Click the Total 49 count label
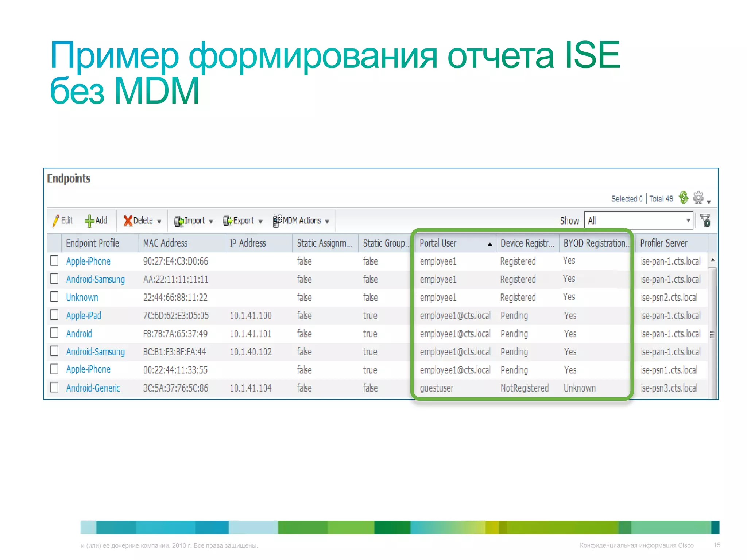The height and width of the screenshot is (560, 747). click(x=661, y=199)
